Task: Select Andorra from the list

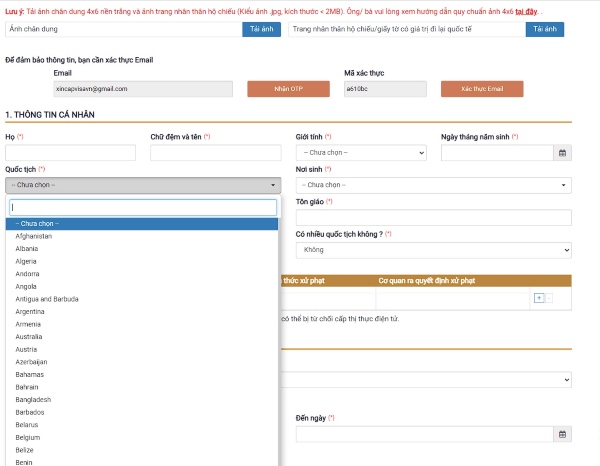Action: click(x=142, y=274)
